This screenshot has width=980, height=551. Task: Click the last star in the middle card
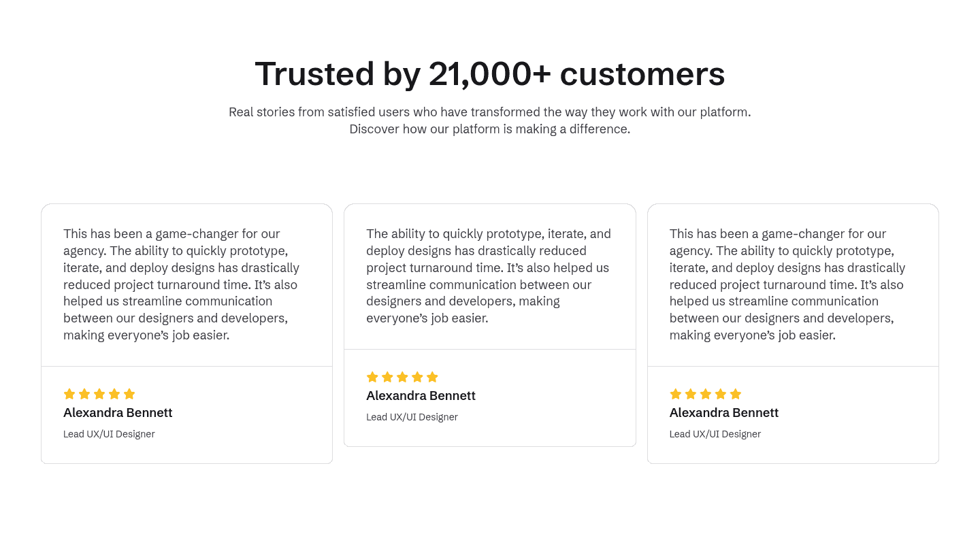[x=432, y=377]
